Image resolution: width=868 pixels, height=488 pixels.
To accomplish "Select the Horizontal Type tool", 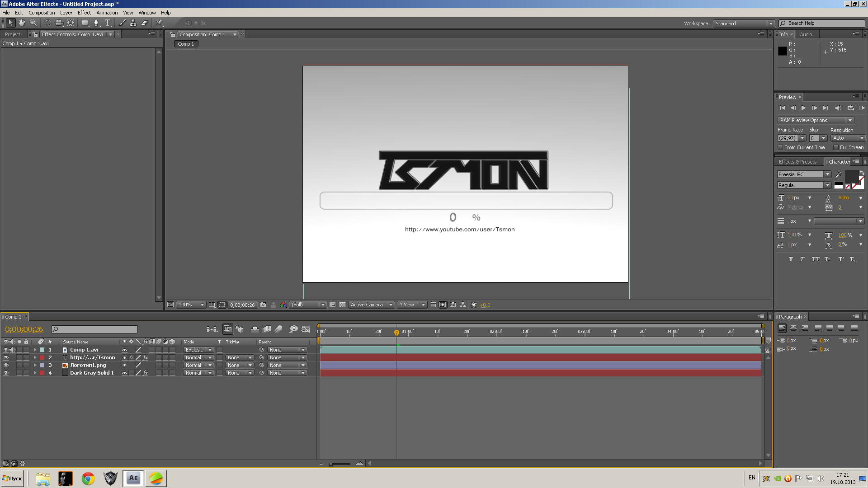I will coord(108,23).
